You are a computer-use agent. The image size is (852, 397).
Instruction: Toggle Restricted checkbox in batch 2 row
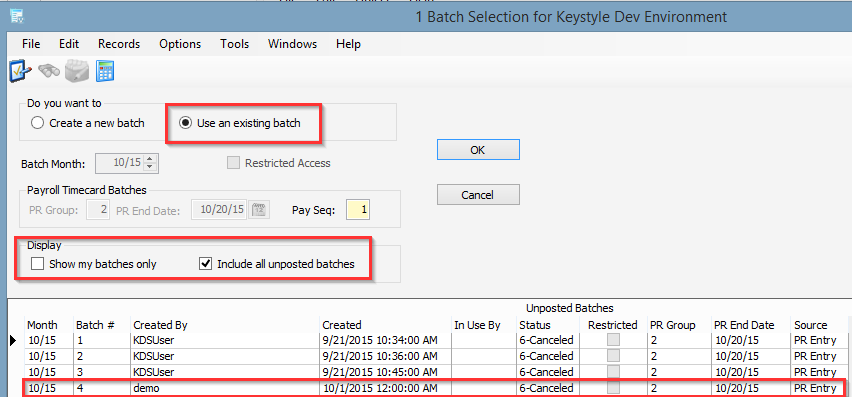(613, 356)
